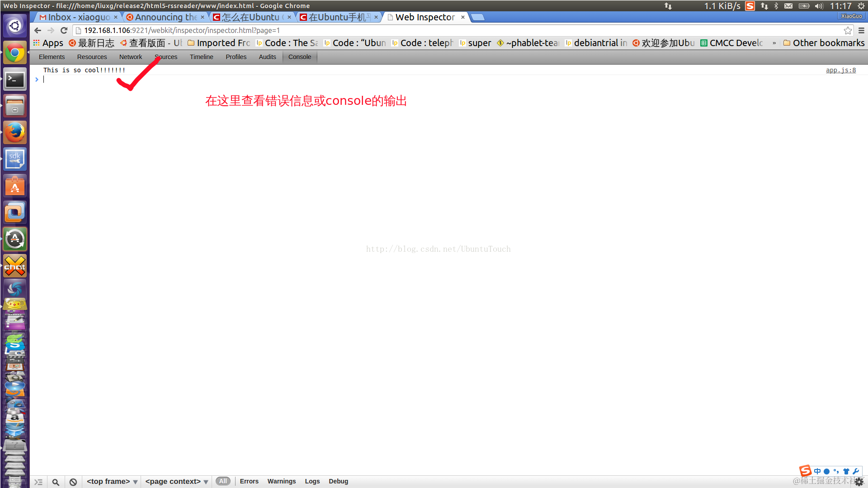Open Chrome hamburger menu icon
Screen dimensions: 868x488
[x=861, y=30]
